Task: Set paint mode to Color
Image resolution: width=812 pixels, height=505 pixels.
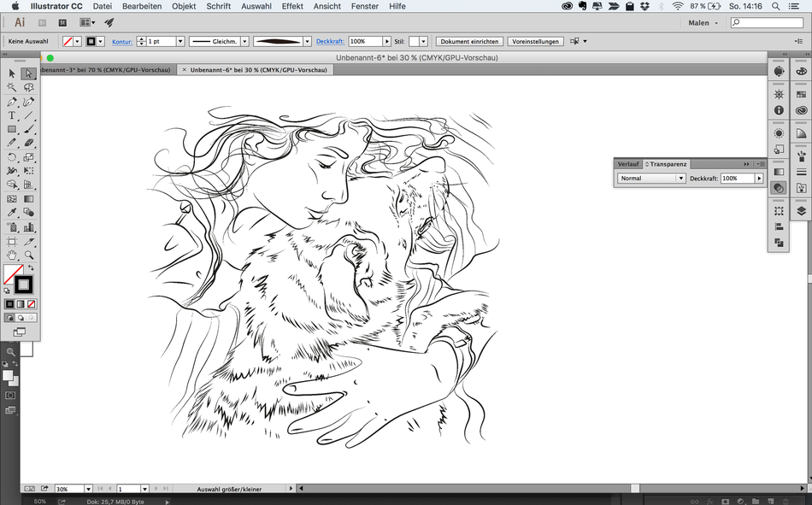Action: [x=9, y=304]
